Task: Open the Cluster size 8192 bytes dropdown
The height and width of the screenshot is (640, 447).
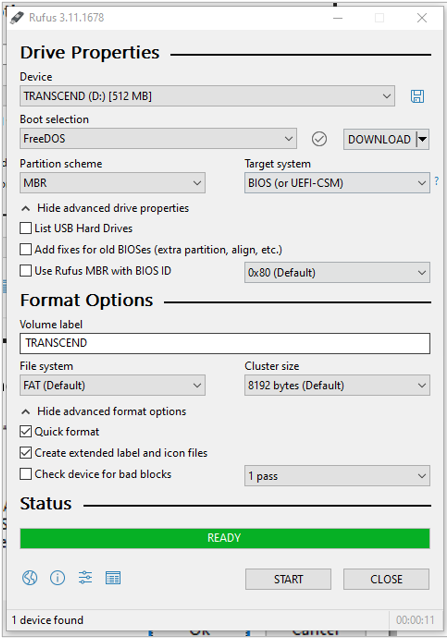Action: 337,385
